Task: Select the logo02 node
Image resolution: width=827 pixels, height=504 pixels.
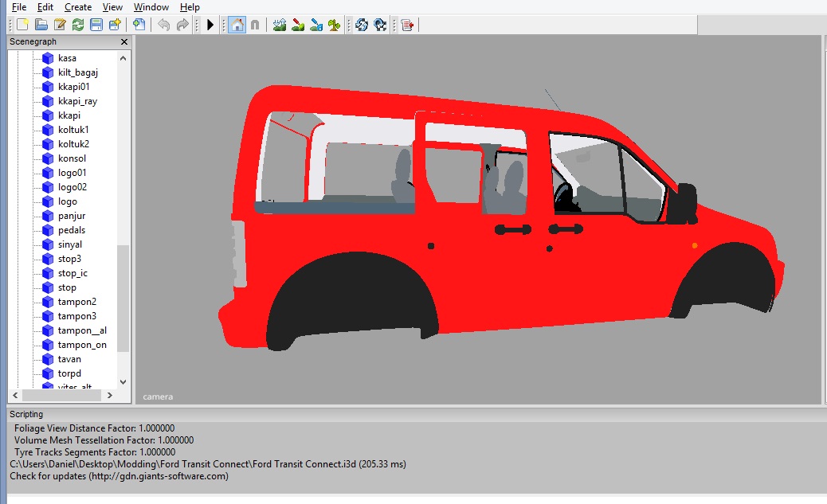Action: click(73, 186)
